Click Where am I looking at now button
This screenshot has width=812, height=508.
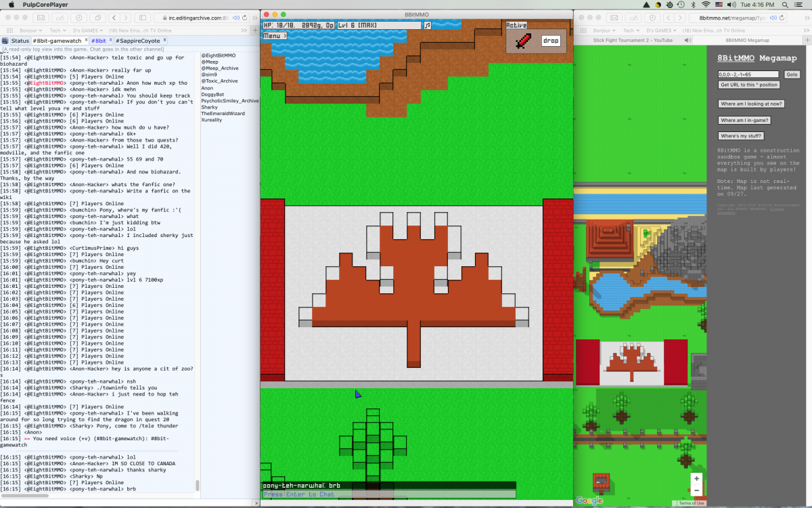(x=752, y=104)
